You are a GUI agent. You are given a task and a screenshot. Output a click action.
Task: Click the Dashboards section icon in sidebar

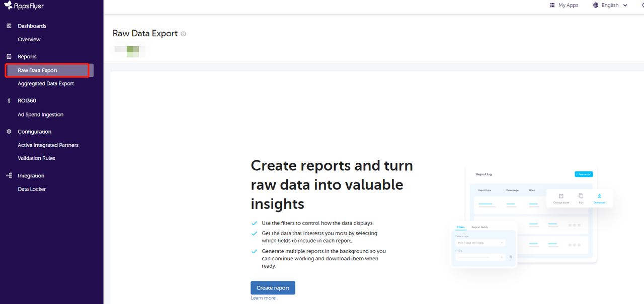9,26
